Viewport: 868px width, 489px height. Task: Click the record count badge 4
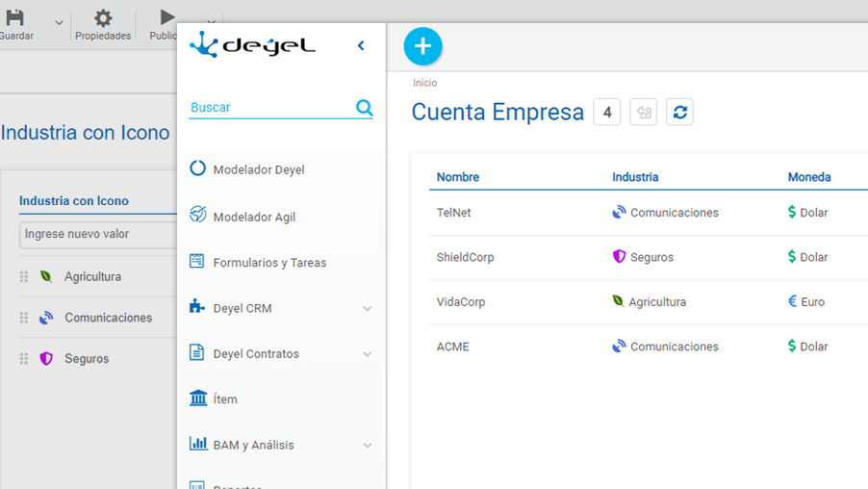[607, 112]
